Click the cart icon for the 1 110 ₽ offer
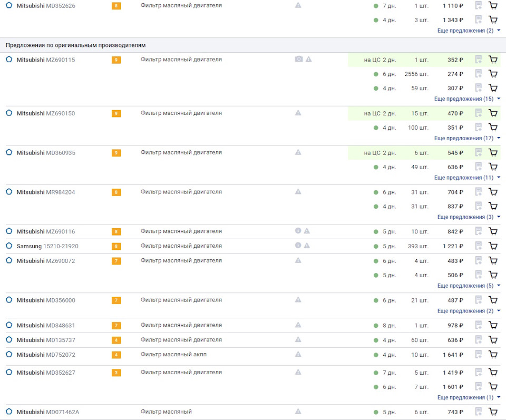Image resolution: width=506 pixels, height=420 pixels. [493, 5]
